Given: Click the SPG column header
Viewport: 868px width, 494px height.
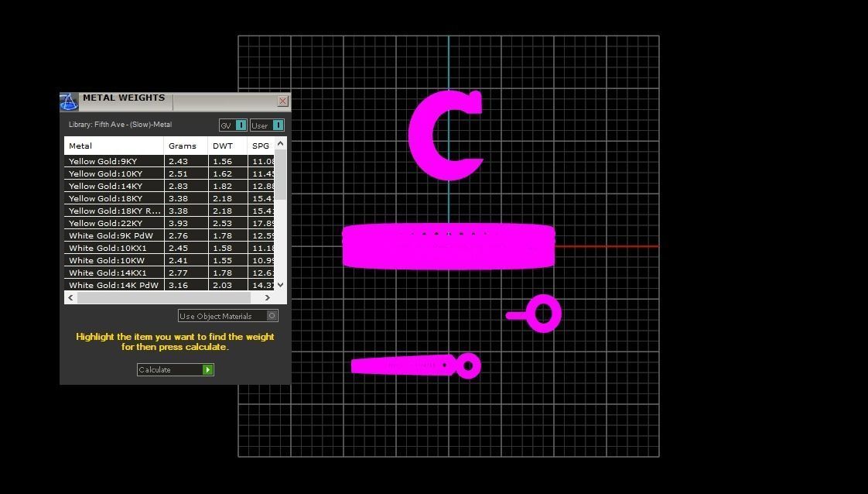Looking at the screenshot, I should pos(261,146).
